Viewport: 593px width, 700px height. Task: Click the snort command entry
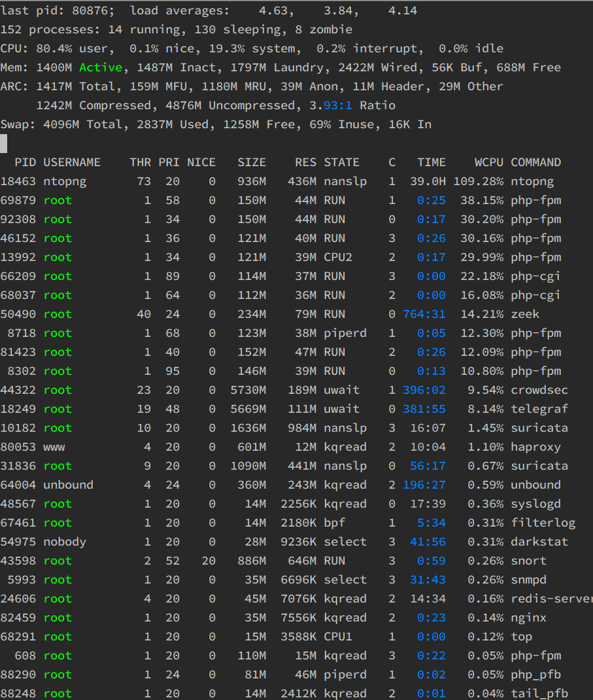click(528, 561)
